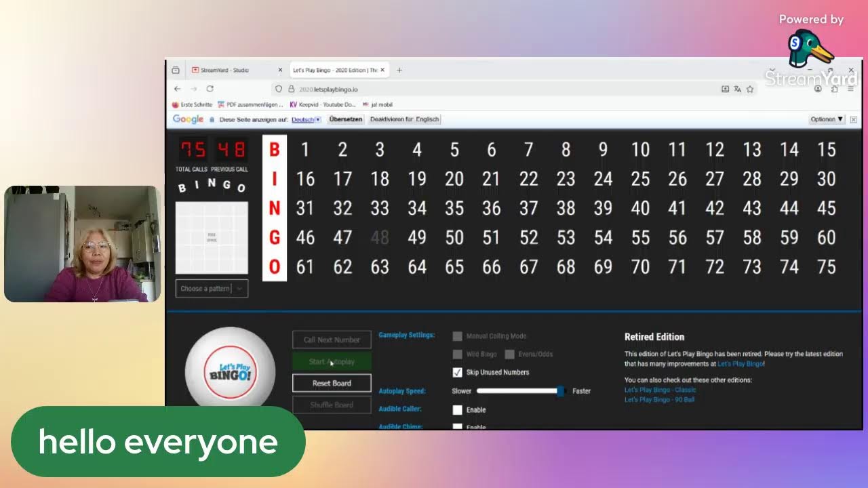Open the Choose a pattern dropdown

click(212, 289)
